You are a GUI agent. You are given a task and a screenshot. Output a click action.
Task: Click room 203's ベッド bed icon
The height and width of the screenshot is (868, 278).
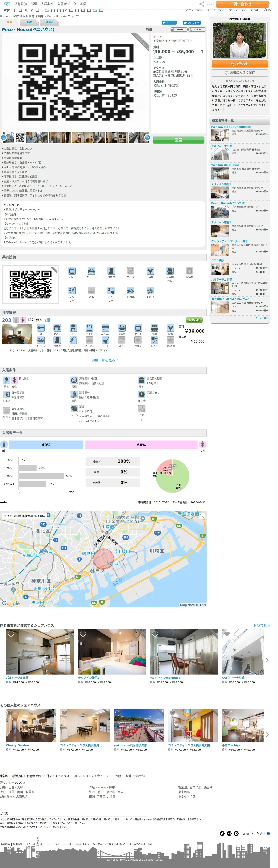click(x=89, y=328)
